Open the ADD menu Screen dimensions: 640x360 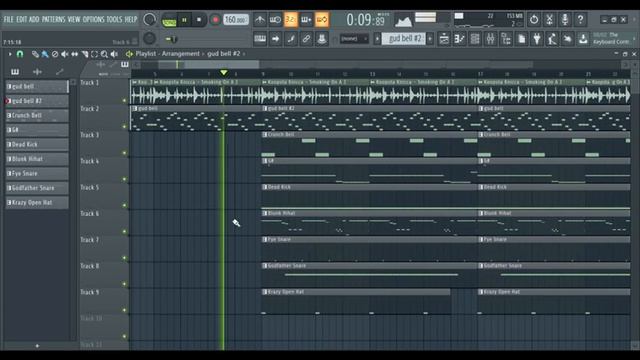(34, 19)
